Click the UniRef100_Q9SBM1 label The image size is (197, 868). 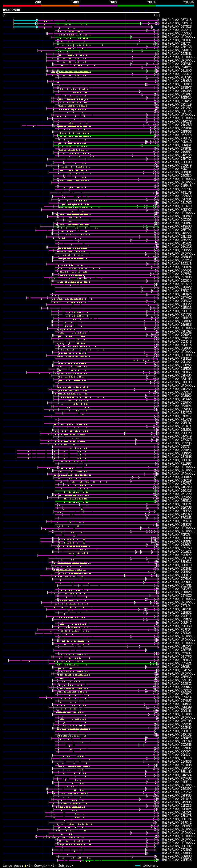point(177,54)
